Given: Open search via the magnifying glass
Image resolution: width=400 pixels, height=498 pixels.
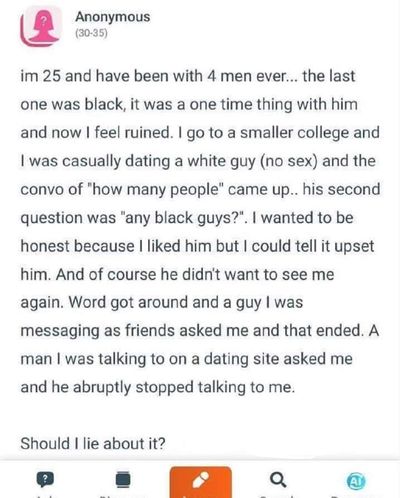Looking at the screenshot, I should tap(278, 480).
